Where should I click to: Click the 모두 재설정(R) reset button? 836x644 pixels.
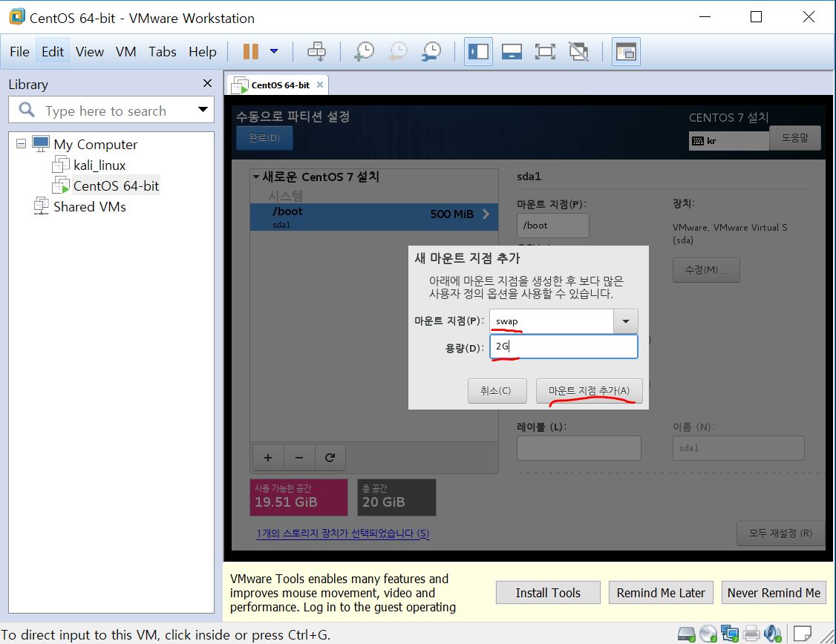780,533
